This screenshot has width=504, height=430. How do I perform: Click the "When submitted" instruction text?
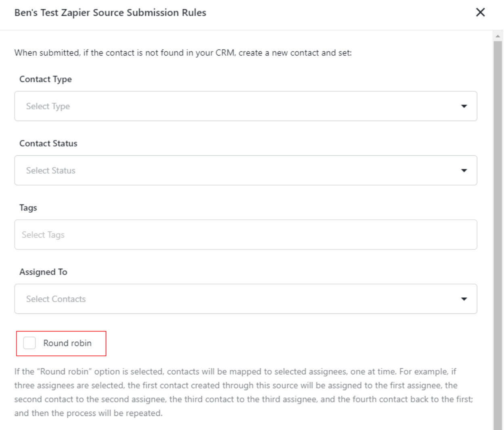click(x=183, y=53)
